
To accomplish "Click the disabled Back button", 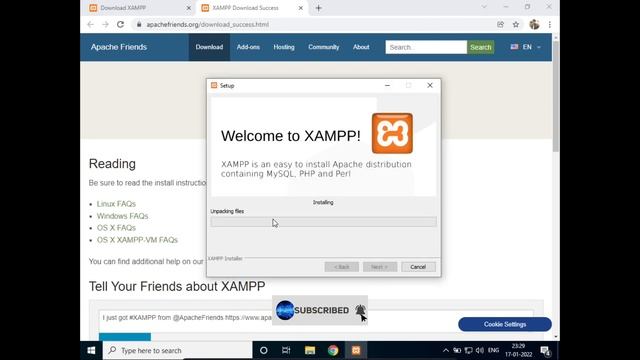I will (x=342, y=267).
